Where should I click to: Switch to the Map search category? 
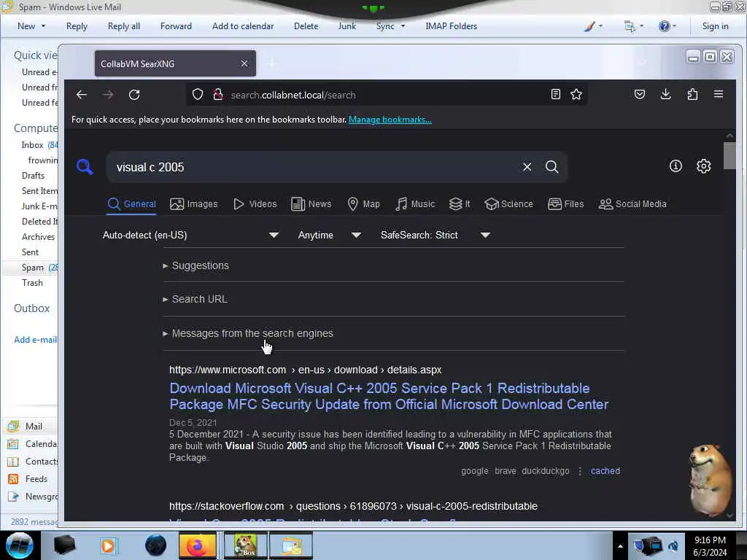click(363, 204)
